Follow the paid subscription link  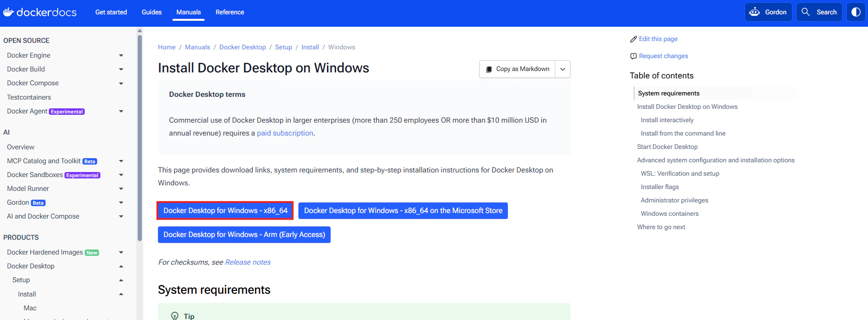pos(285,133)
